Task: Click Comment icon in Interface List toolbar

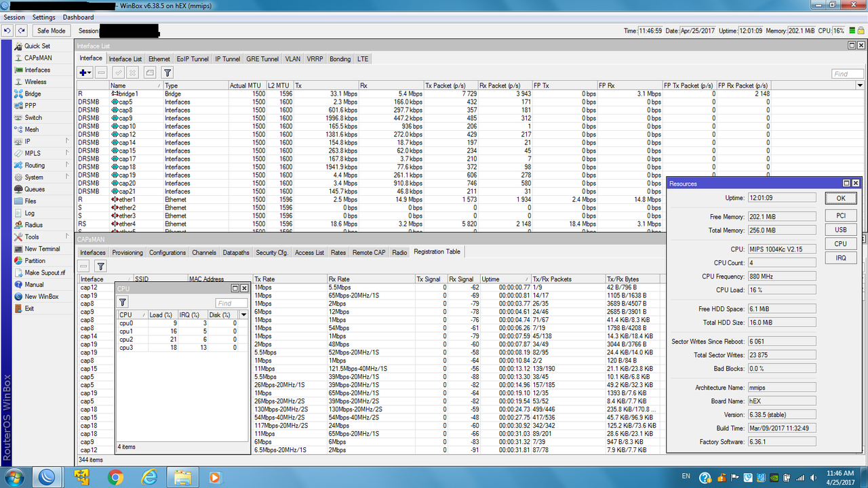Action: tap(149, 73)
